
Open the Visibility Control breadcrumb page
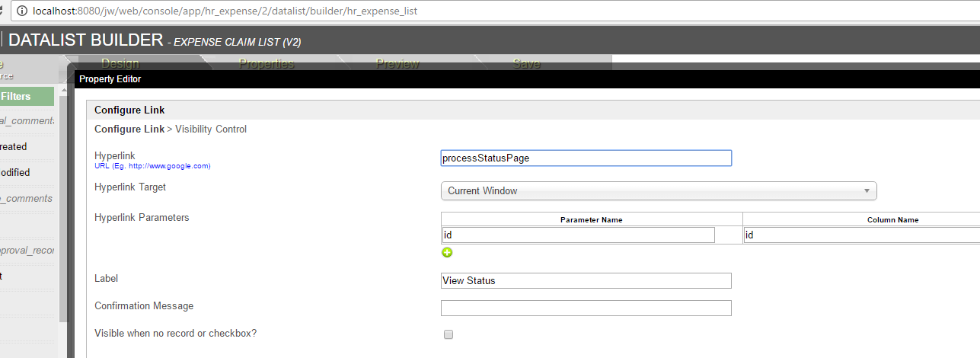point(211,129)
